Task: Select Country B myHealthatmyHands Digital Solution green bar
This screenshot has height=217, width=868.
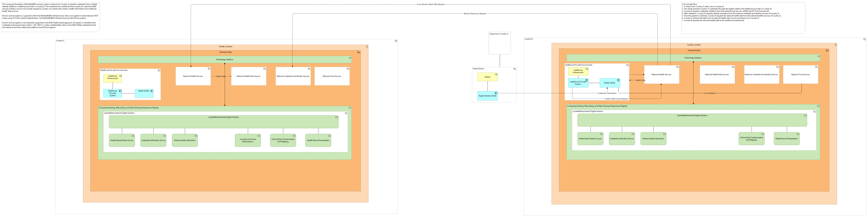Action: coord(692,120)
